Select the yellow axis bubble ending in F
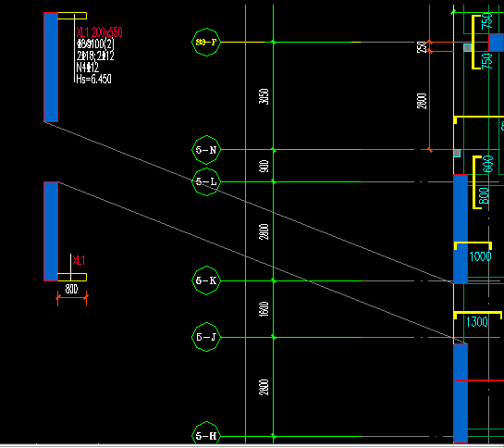 (x=206, y=43)
